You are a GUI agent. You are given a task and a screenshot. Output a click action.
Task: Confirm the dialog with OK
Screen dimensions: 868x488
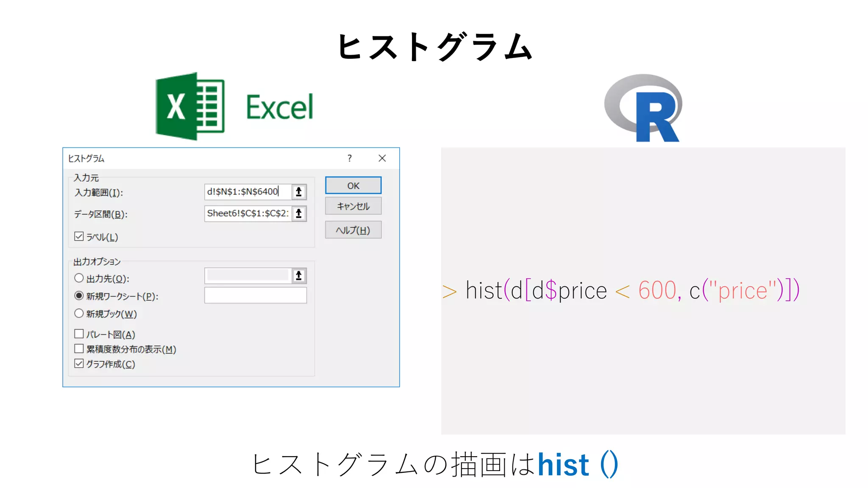click(x=353, y=186)
